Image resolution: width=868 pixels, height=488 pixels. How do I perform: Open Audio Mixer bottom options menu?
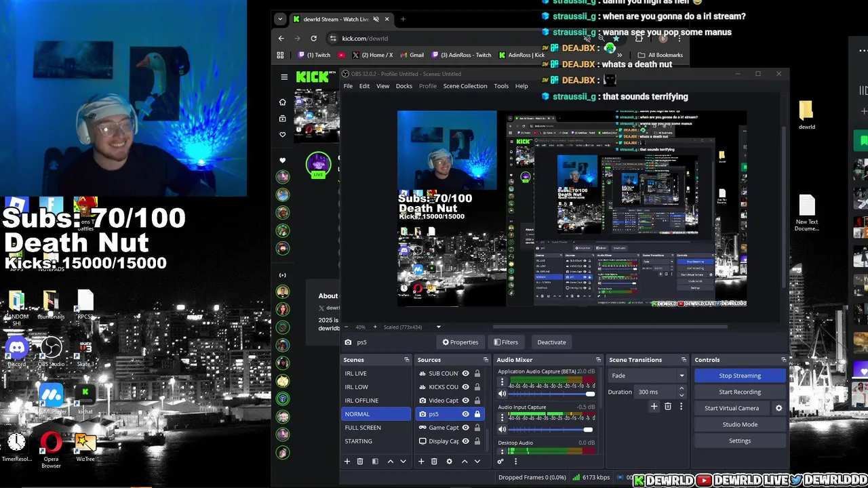(515, 462)
